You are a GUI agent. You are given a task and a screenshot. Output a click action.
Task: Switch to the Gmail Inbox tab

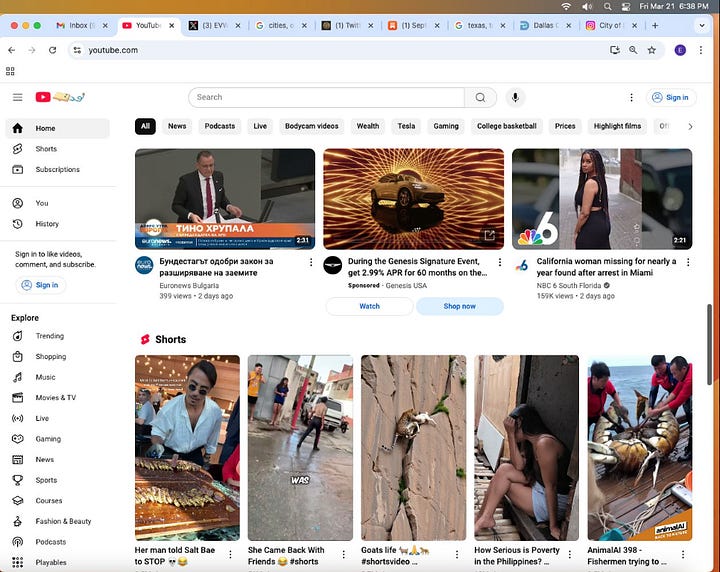82,26
